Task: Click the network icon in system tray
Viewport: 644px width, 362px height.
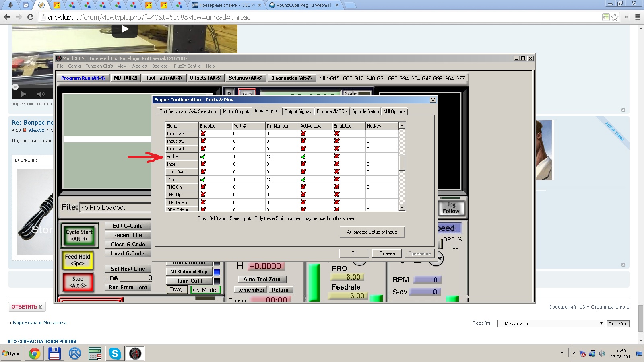Action: tap(592, 354)
